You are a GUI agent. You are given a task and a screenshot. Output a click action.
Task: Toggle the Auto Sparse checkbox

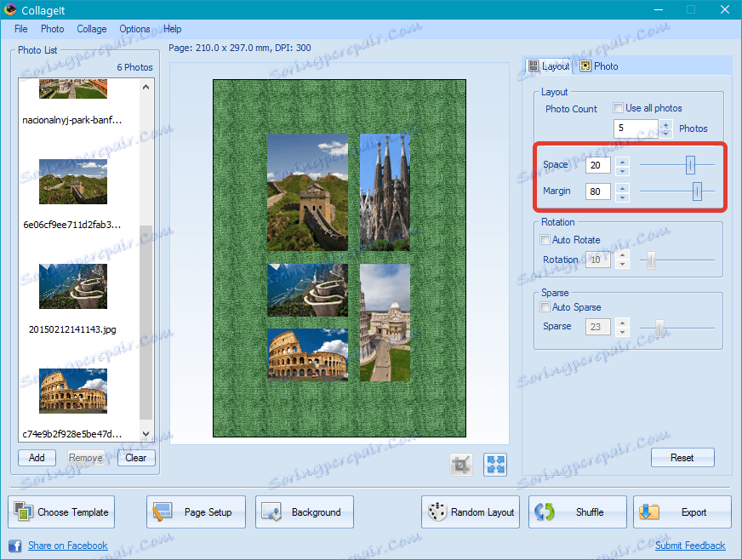(x=545, y=306)
